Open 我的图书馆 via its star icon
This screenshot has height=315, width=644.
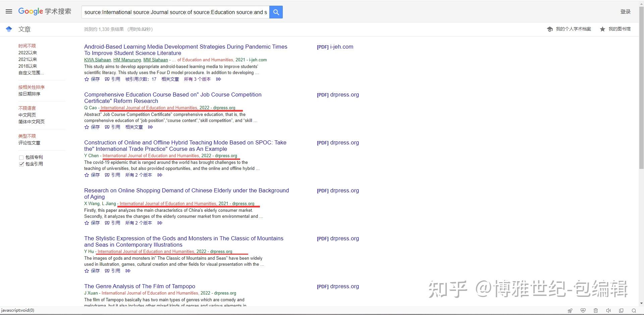[602, 29]
